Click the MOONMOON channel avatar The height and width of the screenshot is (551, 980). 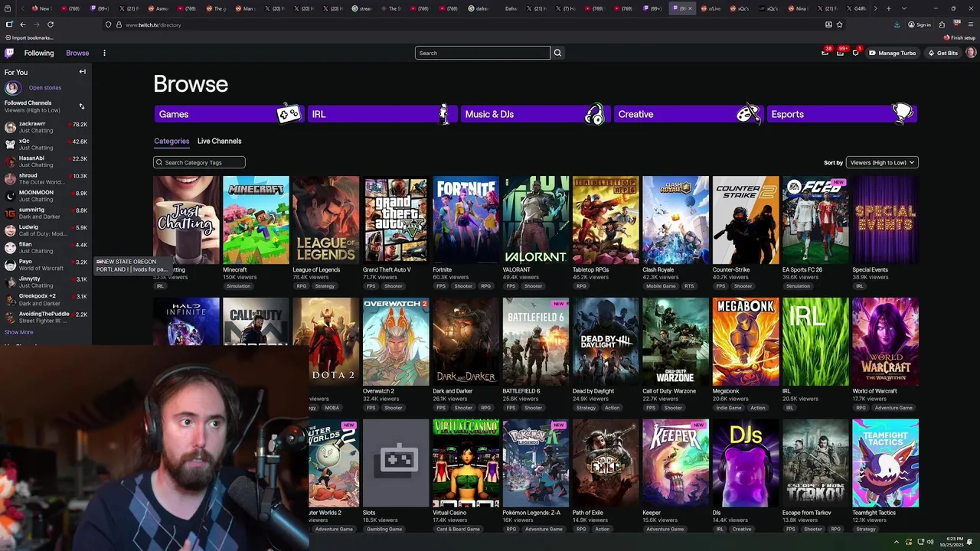[10, 196]
